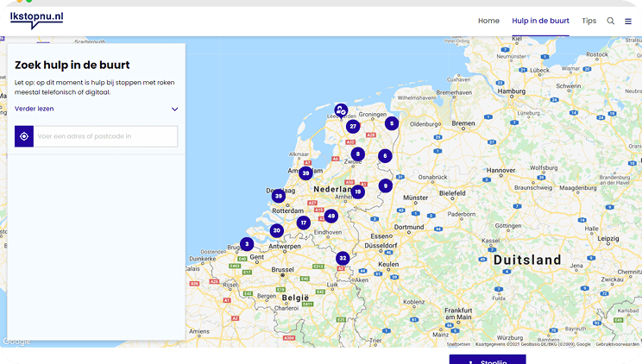This screenshot has width=642, height=364.
Task: Click the map cluster marker 32
Action: 343,257
